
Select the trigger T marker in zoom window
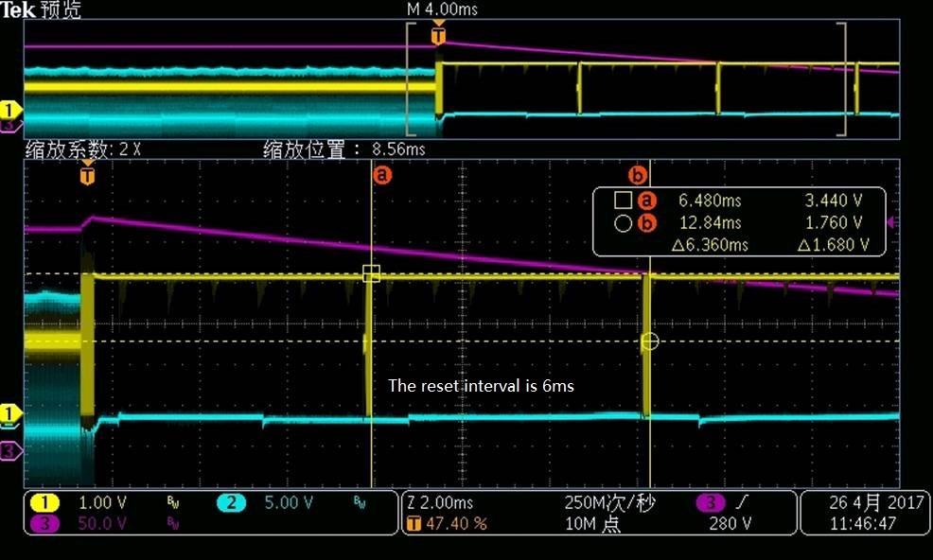[87, 176]
